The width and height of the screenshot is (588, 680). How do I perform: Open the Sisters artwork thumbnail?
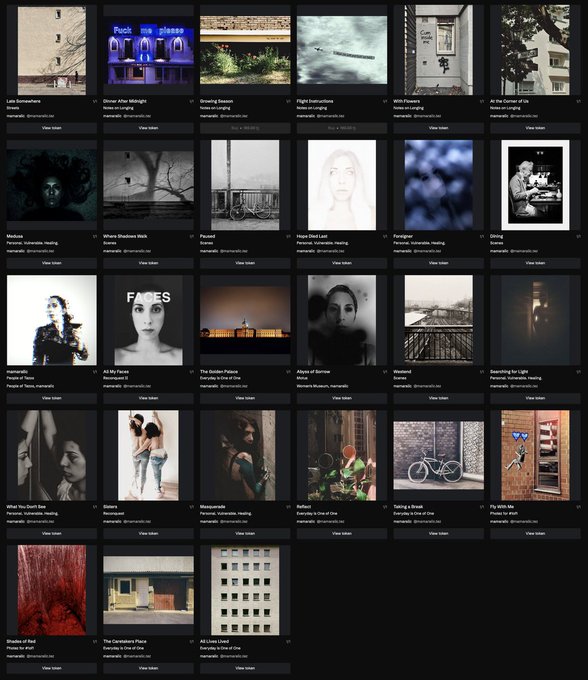[x=148, y=455]
